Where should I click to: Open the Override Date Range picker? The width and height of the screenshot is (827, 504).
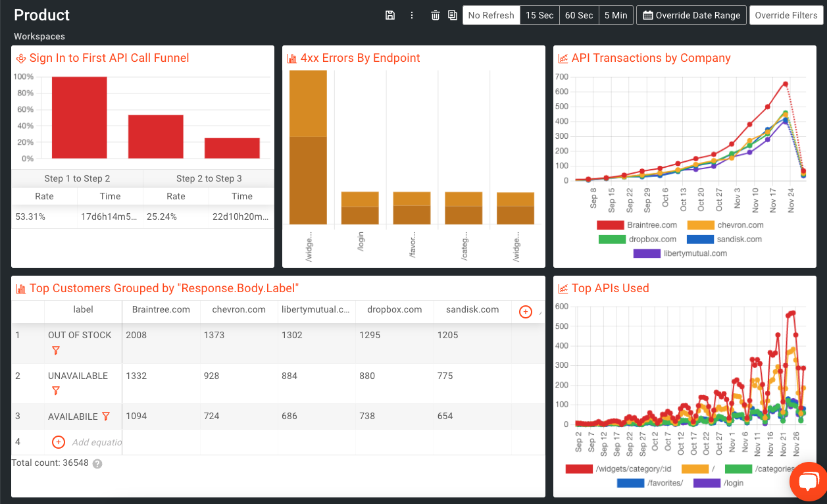[691, 14]
